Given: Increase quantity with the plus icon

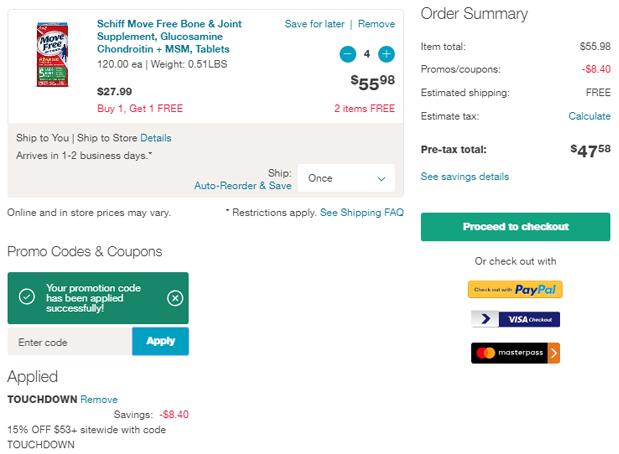Looking at the screenshot, I should click(x=386, y=54).
